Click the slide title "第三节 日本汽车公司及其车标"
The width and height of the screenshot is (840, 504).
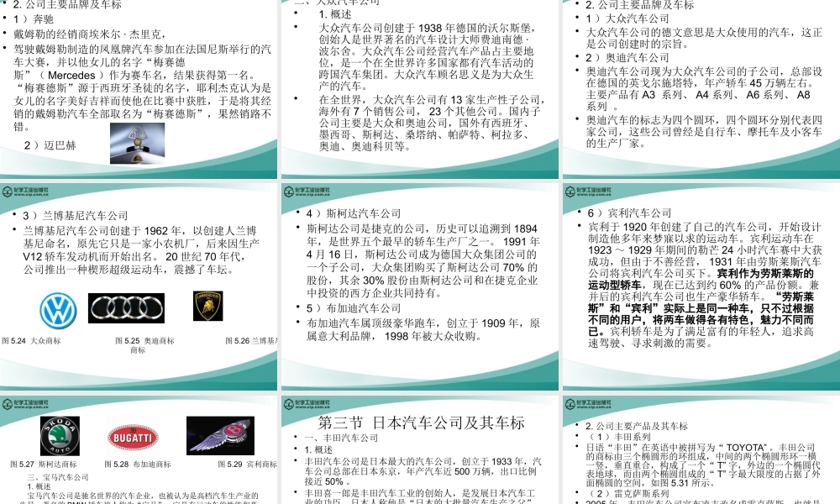pos(421,423)
